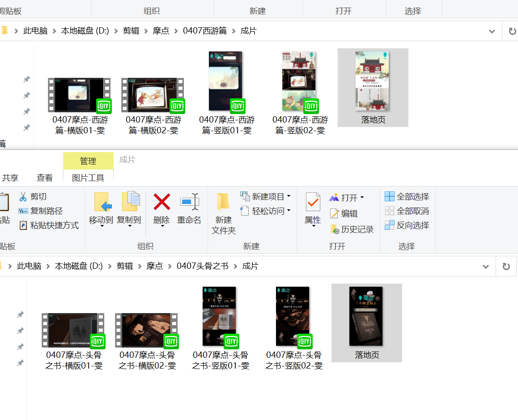Click the Invert selection (反向选择) icon
Image resolution: width=518 pixels, height=420 pixels.
coord(390,225)
